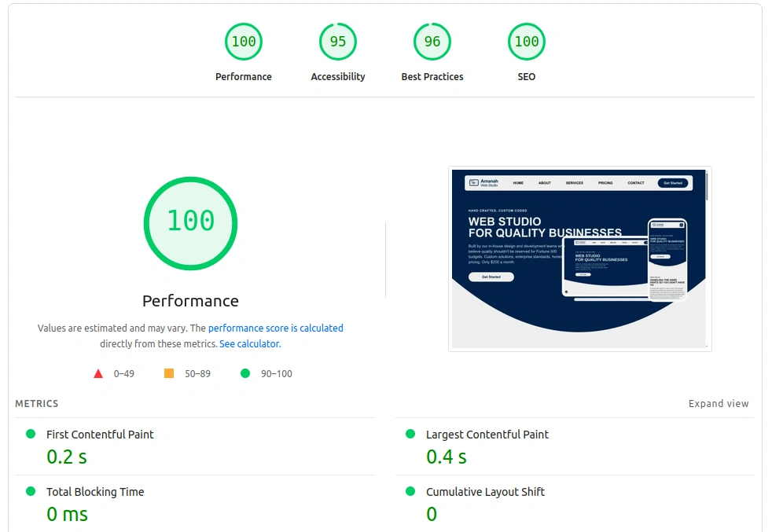Click the Performance score gauge at top
The image size is (772, 532).
pyautogui.click(x=243, y=42)
